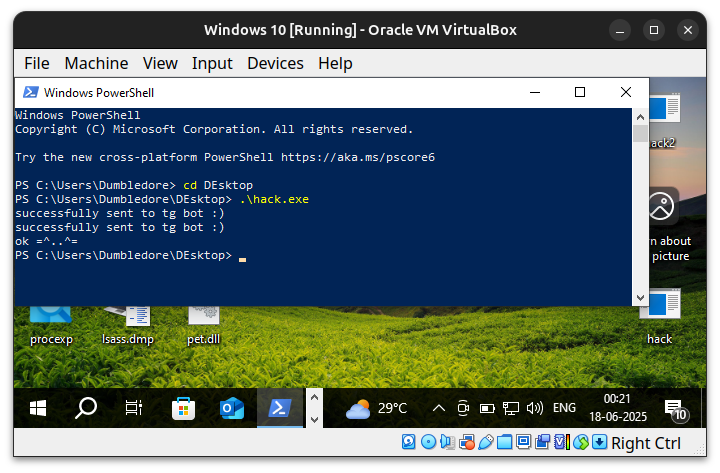This screenshot has height=473, width=720.
Task: Close the VirtualBox VM window
Action: (x=687, y=30)
